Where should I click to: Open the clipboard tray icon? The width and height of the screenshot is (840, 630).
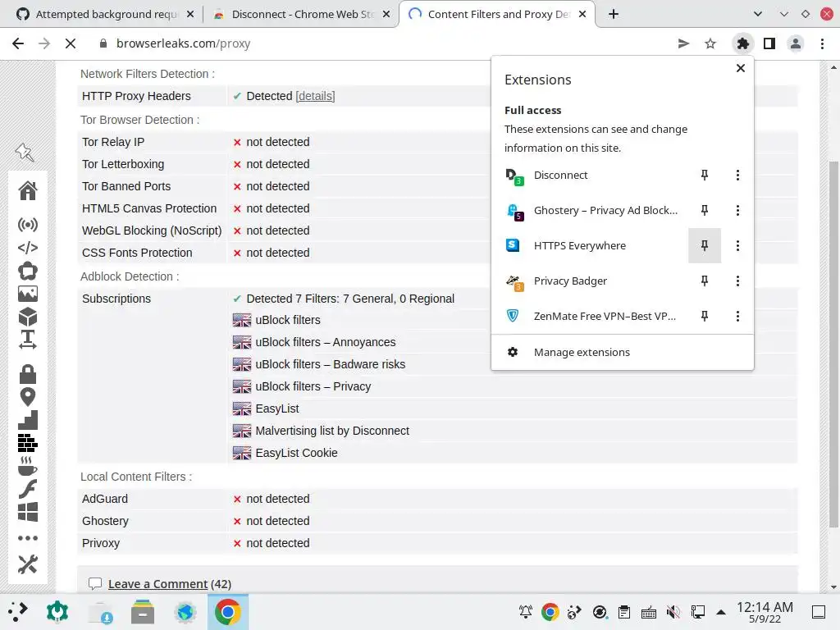[623, 612]
